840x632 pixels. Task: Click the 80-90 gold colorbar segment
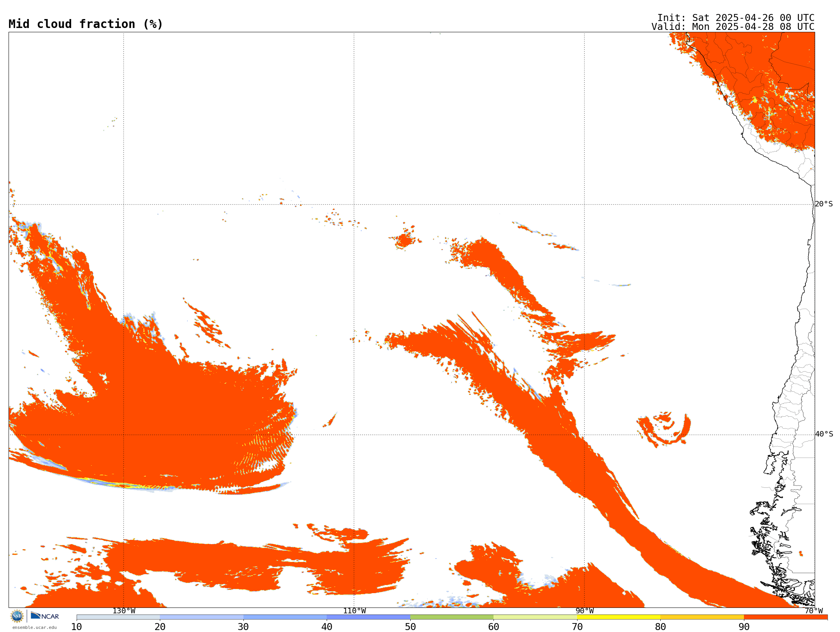[702, 617]
